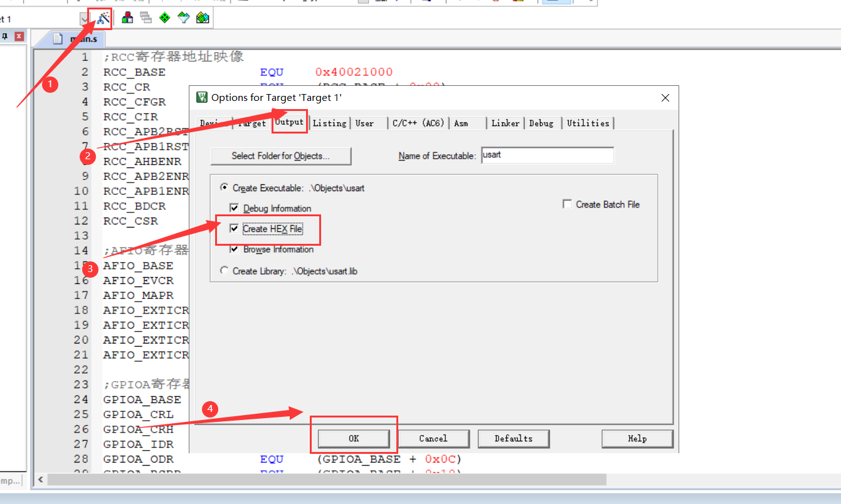
Task: Click Select Folder for Objects button
Action: [281, 155]
